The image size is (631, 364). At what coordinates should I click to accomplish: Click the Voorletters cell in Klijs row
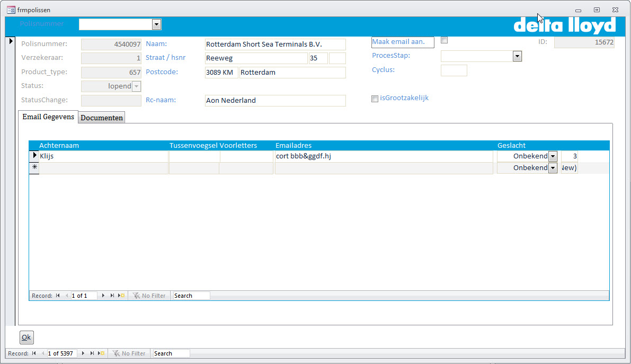pos(247,156)
